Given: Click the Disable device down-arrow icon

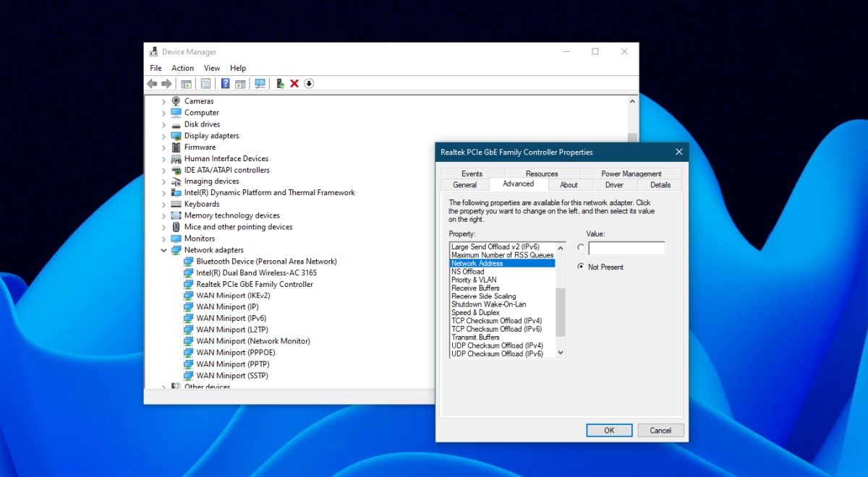Looking at the screenshot, I should point(309,84).
